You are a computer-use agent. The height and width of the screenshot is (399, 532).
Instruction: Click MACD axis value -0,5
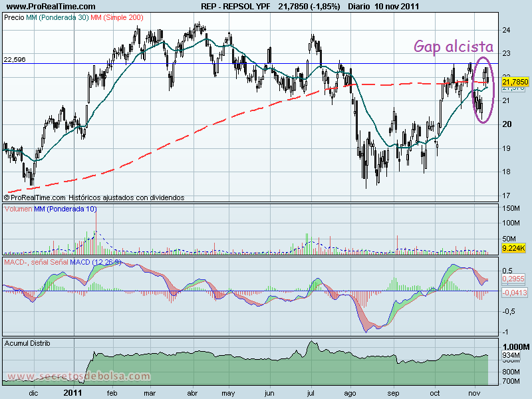pyautogui.click(x=508, y=311)
